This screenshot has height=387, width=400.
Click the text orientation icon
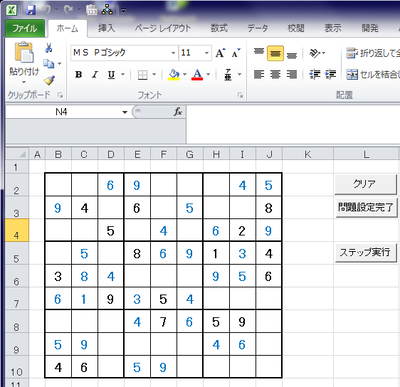(315, 53)
